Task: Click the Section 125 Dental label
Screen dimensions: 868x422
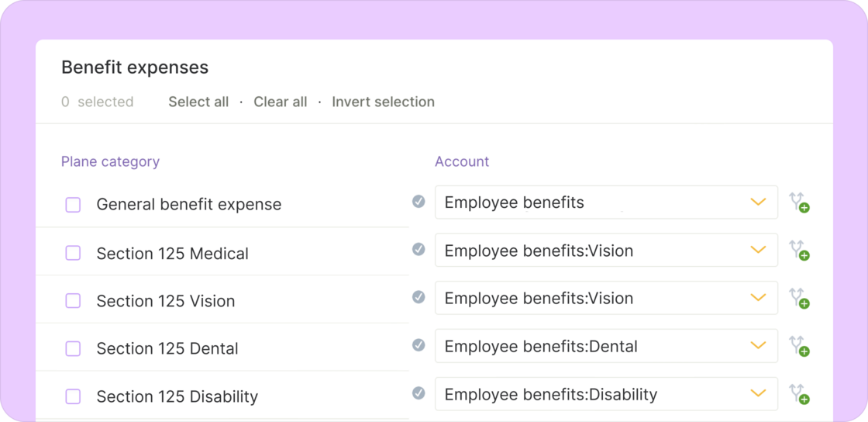Action: click(x=167, y=349)
